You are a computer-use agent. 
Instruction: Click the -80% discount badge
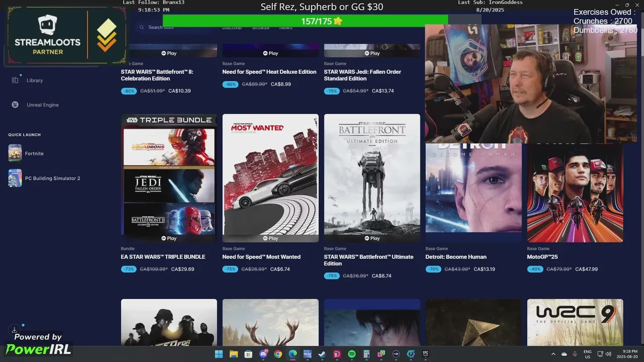click(128, 91)
